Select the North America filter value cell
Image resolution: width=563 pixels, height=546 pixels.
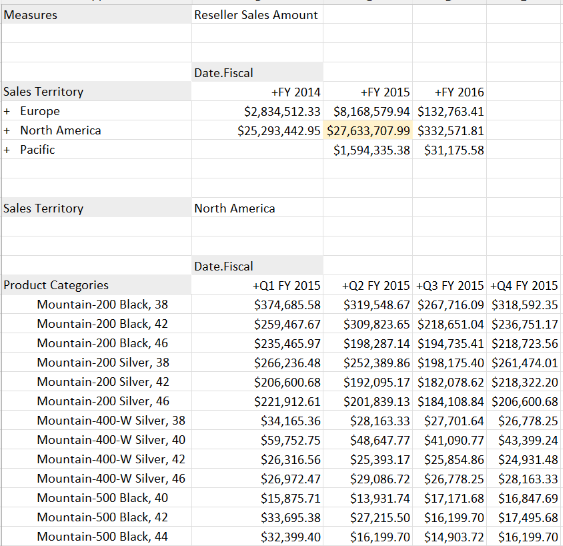pos(257,208)
